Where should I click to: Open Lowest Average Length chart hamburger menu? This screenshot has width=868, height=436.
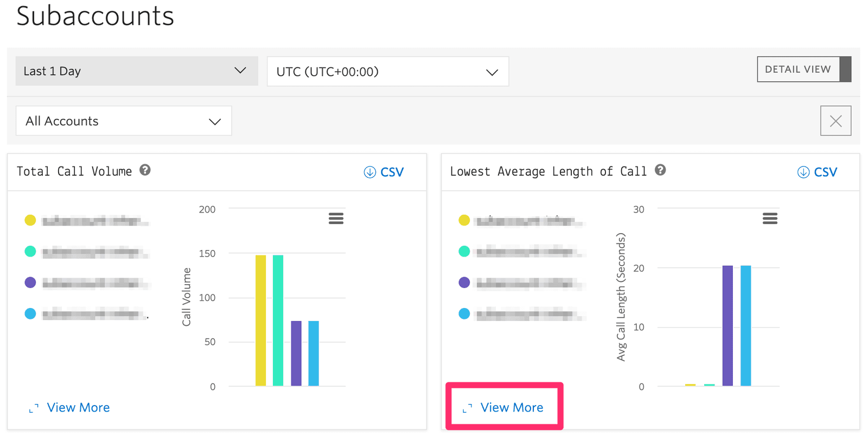pos(769,219)
